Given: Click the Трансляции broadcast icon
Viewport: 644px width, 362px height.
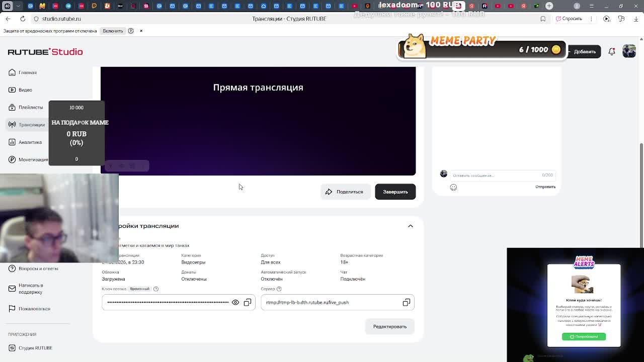Looking at the screenshot, I should coord(12,125).
